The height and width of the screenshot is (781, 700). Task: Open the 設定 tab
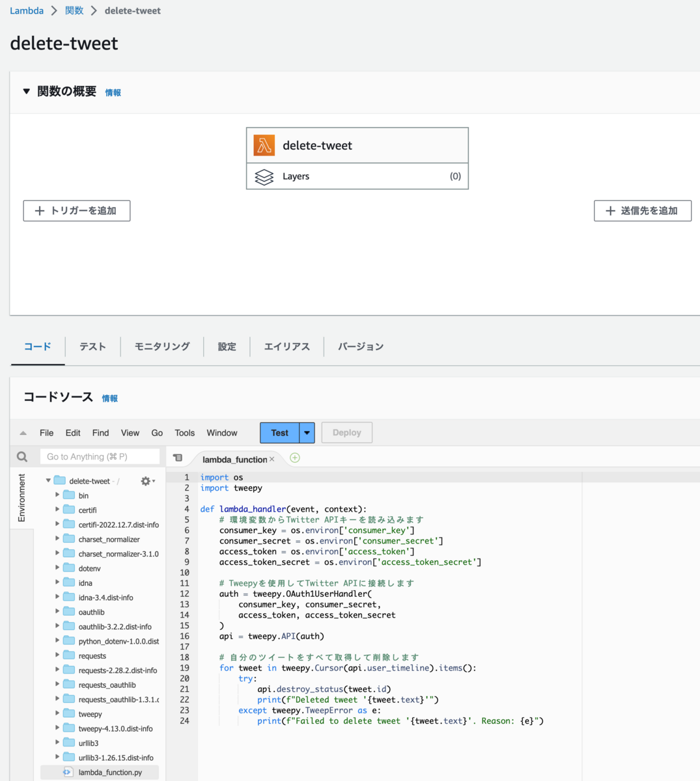227,347
